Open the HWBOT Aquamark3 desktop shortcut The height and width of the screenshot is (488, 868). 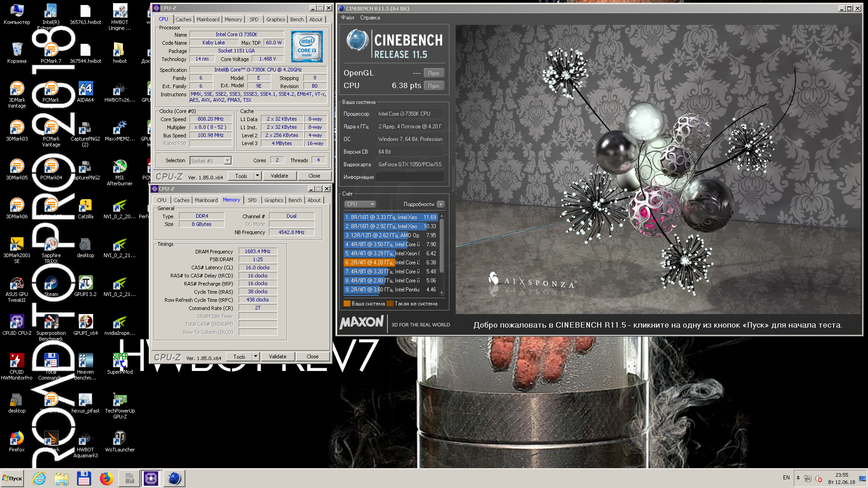[x=85, y=444]
